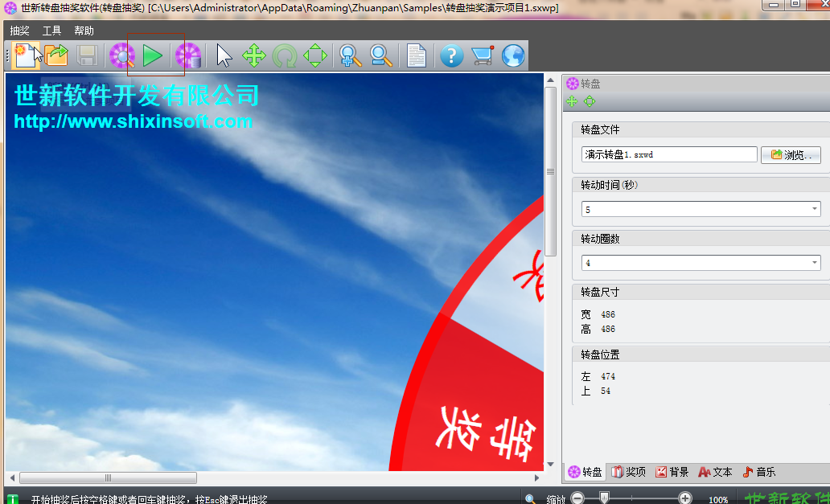Open the 抽奖 menu
830x504 pixels.
pyautogui.click(x=19, y=31)
